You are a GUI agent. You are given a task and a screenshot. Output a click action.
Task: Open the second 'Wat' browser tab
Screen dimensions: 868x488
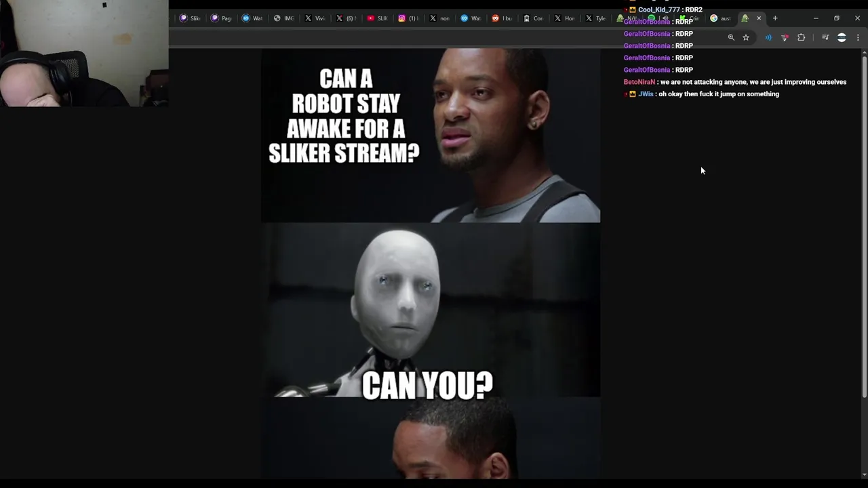[471, 18]
